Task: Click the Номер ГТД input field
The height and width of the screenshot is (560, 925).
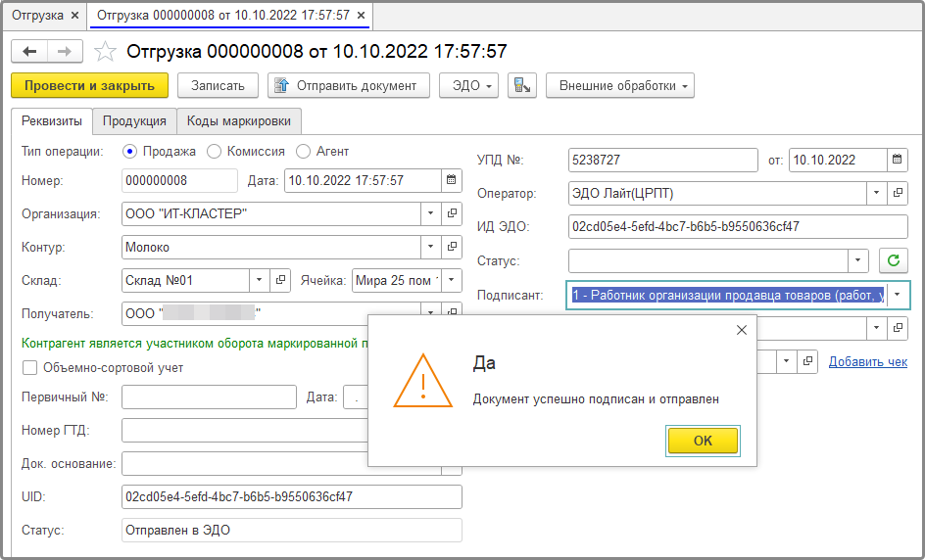Action: click(x=245, y=431)
